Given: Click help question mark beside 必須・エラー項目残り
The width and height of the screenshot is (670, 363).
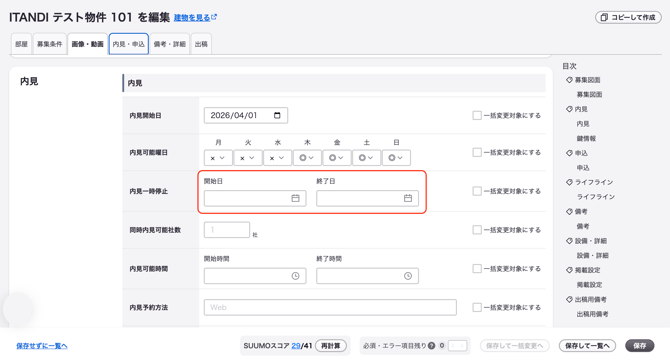Looking at the screenshot, I should click(432, 345).
